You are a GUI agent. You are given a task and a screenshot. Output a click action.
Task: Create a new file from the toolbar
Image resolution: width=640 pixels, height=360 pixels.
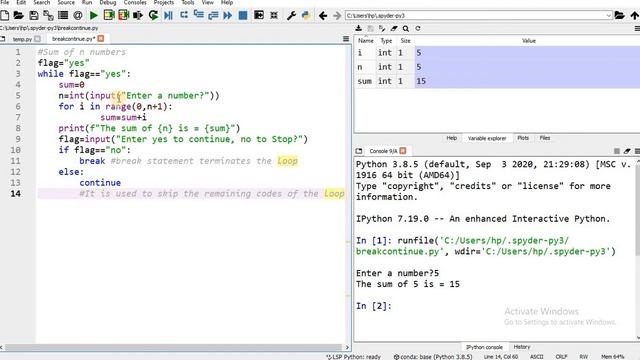pyautogui.click(x=4, y=16)
